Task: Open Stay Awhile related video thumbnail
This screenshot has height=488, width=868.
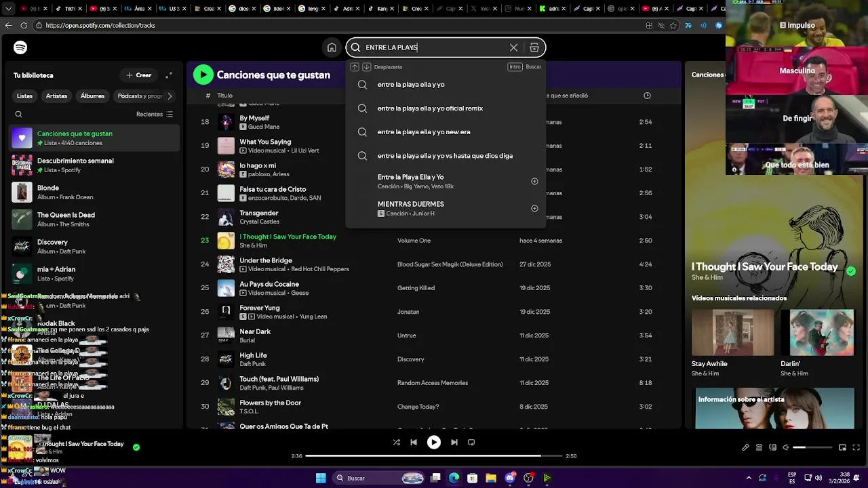Action: pyautogui.click(x=732, y=333)
